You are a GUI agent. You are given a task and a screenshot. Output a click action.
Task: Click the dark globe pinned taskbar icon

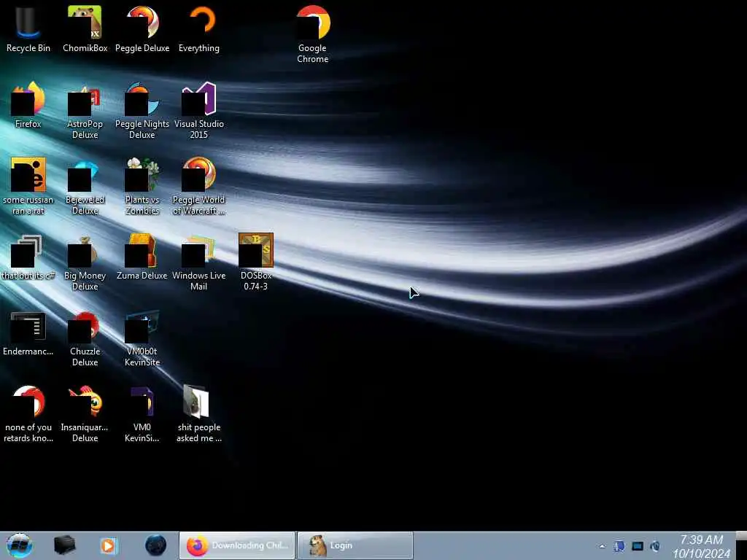point(155,545)
